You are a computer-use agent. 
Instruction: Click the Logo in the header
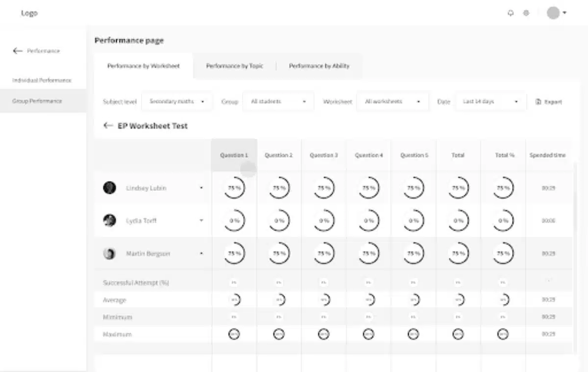coord(29,13)
